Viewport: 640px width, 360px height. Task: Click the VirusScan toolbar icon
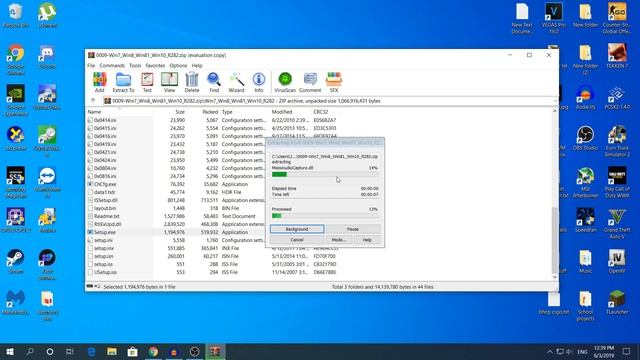point(285,82)
